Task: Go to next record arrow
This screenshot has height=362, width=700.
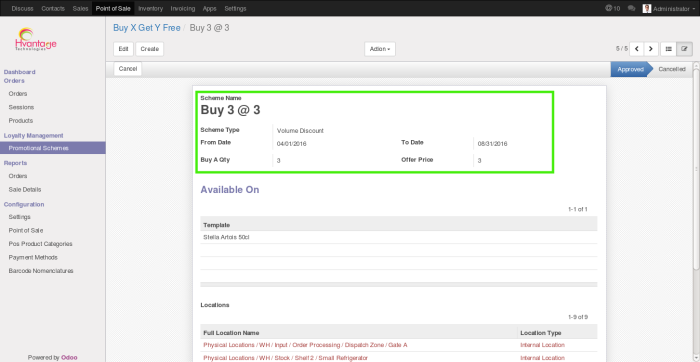Action: coord(651,49)
